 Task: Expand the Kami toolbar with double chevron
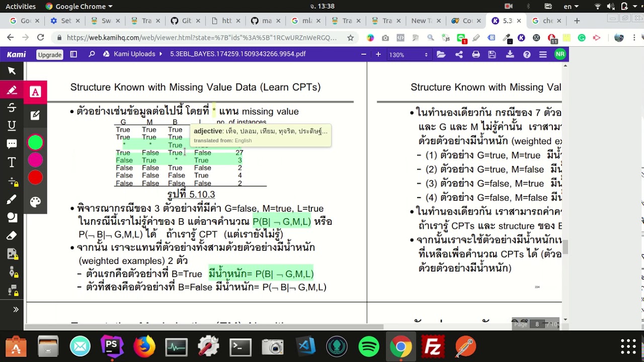16,310
